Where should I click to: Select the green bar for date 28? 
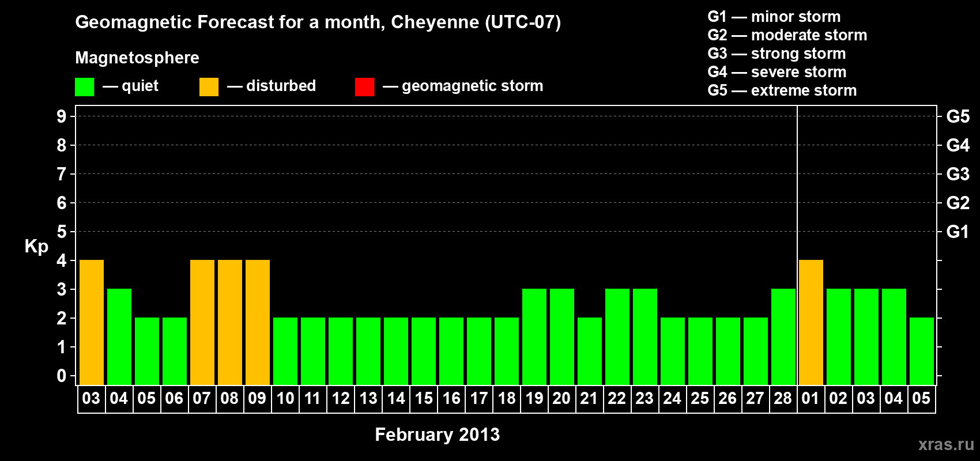783,337
